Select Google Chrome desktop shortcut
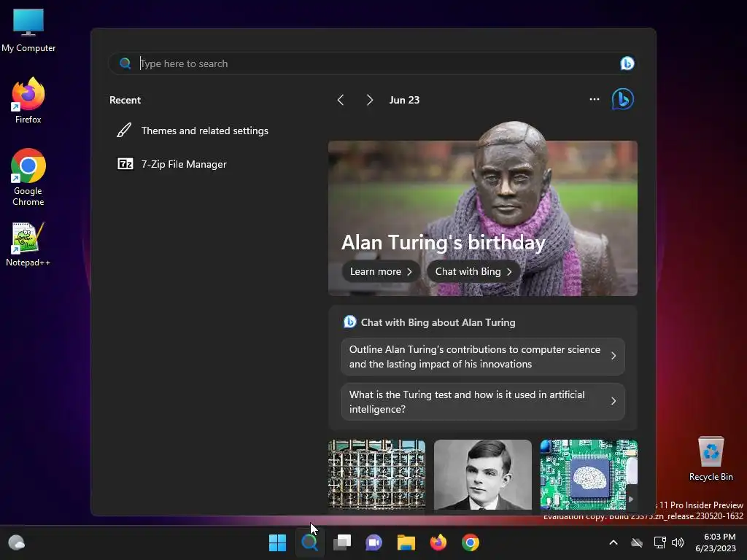Viewport: 747px width, 560px height. tap(28, 177)
